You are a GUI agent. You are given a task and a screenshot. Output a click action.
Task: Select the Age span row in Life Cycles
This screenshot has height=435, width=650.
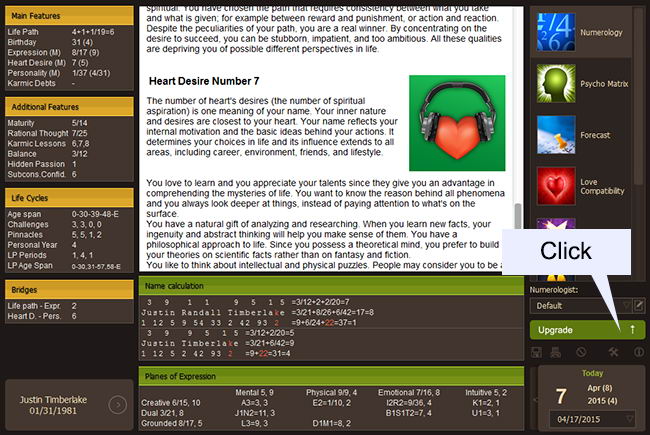pyautogui.click(x=69, y=214)
